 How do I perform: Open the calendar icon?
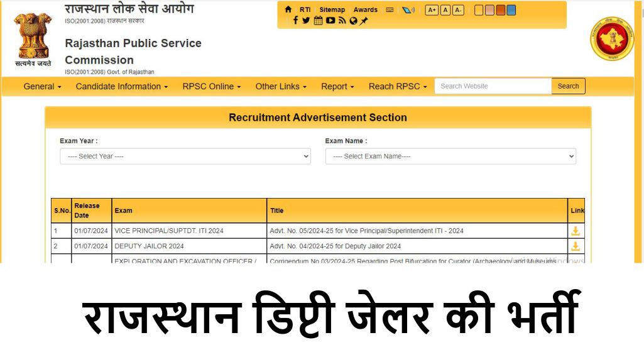click(318, 21)
